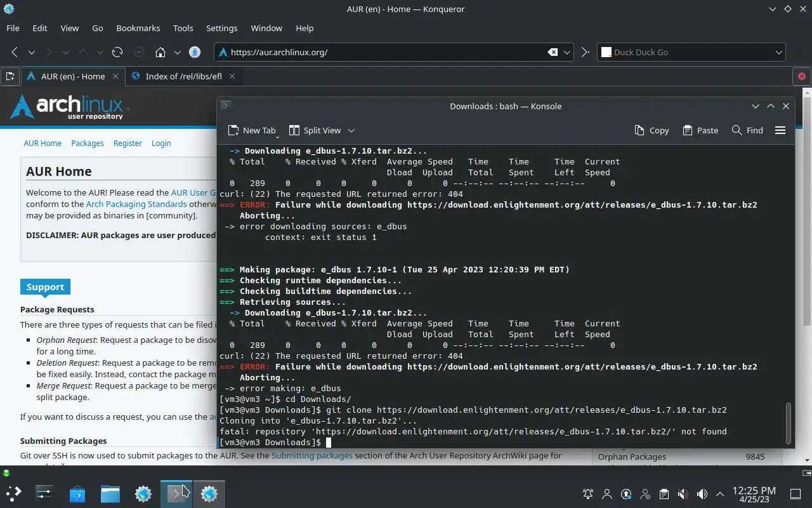Open Dolphin file manager from the taskbar

click(110, 493)
